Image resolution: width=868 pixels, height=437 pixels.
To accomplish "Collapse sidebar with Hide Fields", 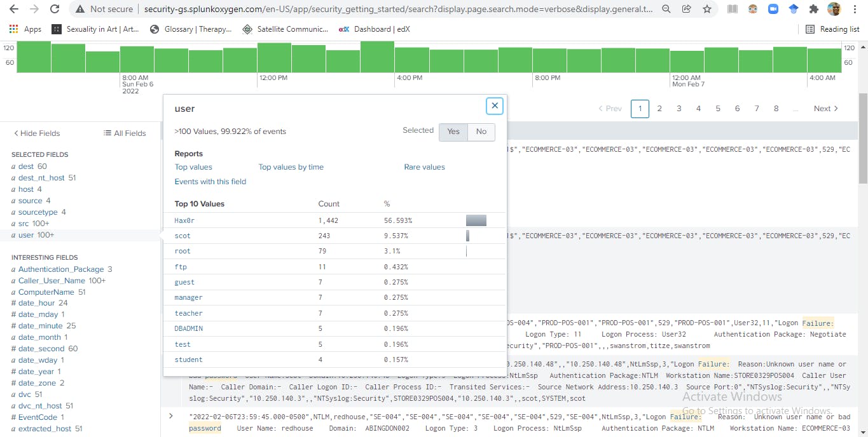I will (x=37, y=133).
